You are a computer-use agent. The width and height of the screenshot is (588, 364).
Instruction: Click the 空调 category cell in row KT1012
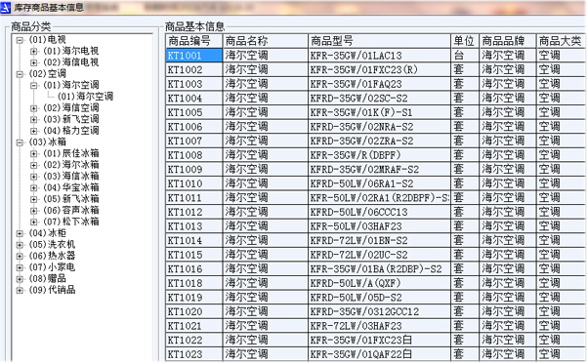(x=562, y=212)
